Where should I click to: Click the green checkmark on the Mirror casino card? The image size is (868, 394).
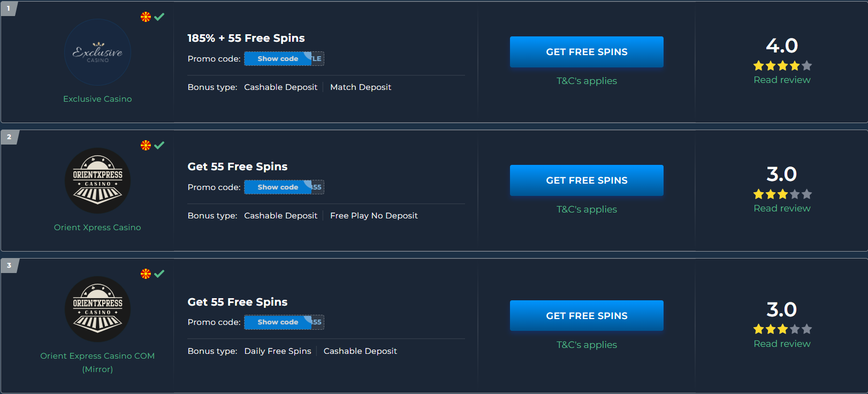tap(159, 274)
